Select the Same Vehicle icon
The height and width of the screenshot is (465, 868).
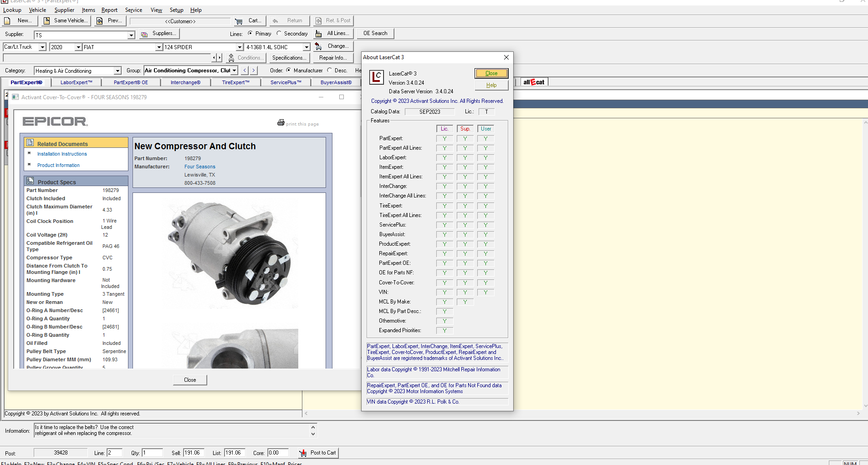pyautogui.click(x=47, y=20)
